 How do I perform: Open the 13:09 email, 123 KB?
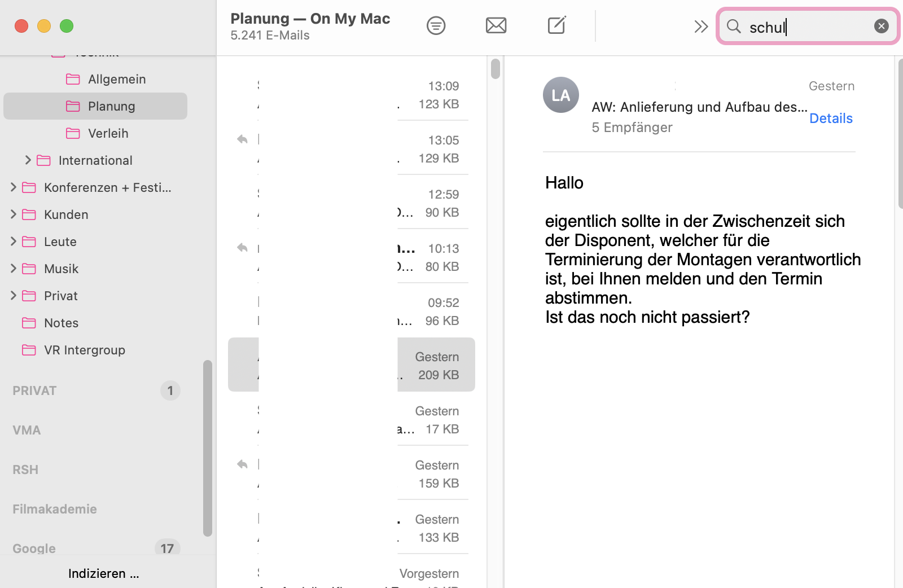[361, 95]
